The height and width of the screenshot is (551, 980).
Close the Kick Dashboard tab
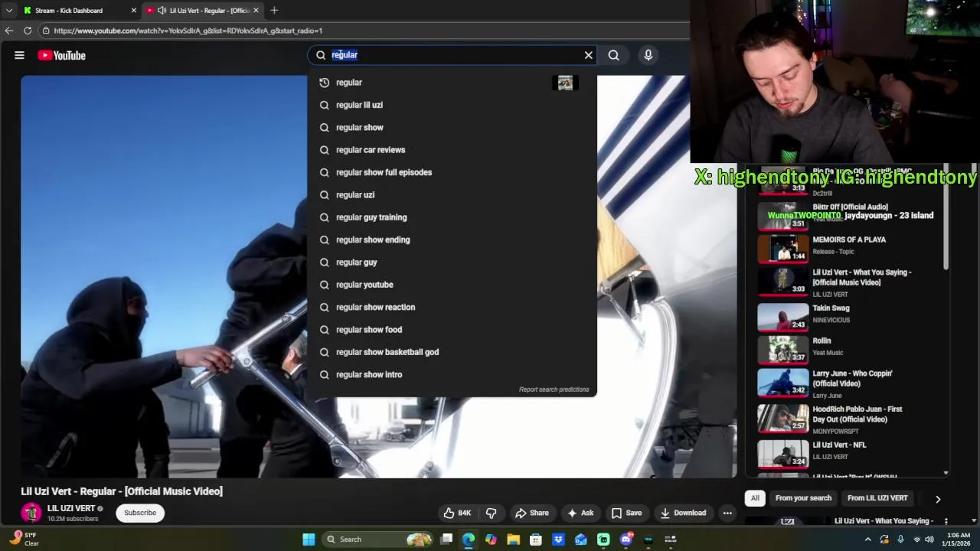(133, 11)
